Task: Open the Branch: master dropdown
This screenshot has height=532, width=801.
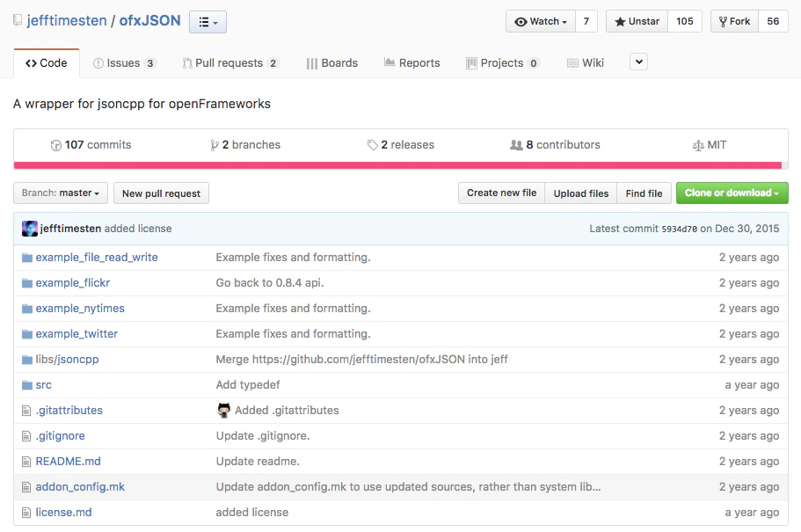Action: (x=61, y=193)
